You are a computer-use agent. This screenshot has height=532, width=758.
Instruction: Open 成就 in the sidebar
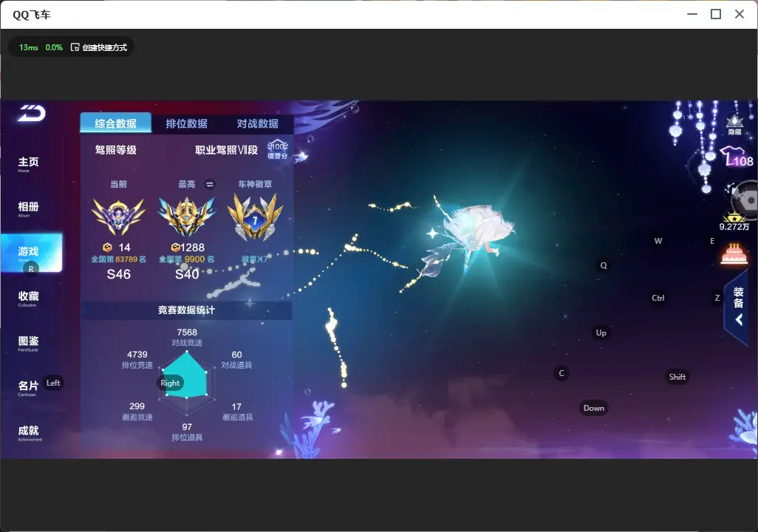click(x=29, y=432)
